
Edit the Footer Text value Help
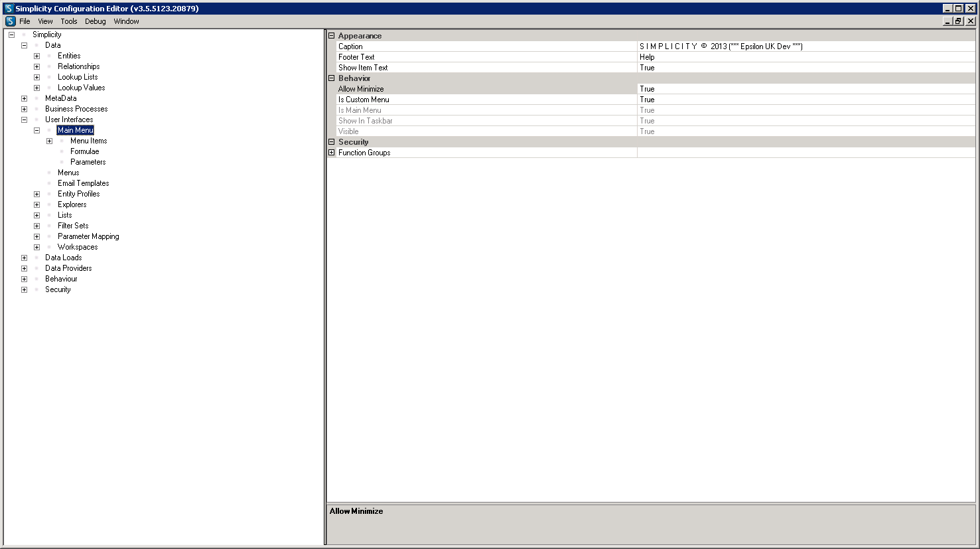tap(806, 57)
